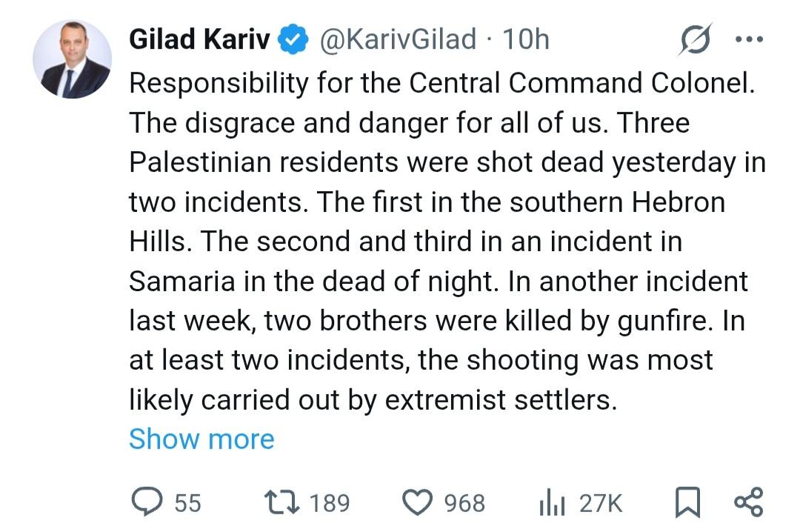Click the 10h timestamp
800x532 pixels.
pyautogui.click(x=526, y=39)
